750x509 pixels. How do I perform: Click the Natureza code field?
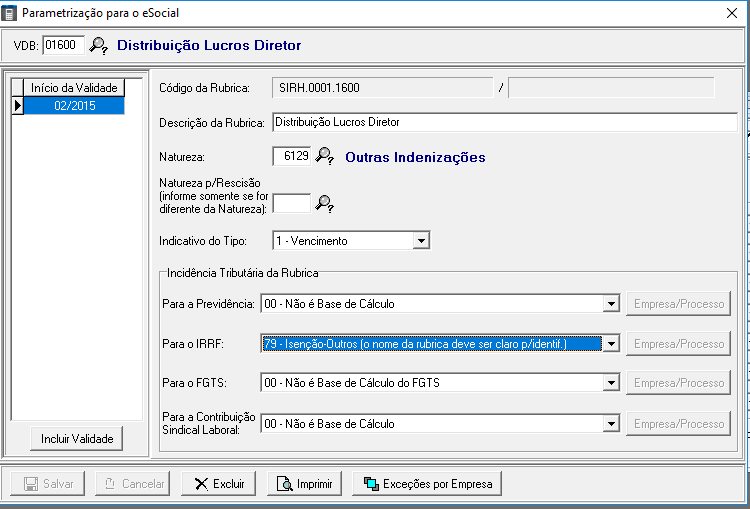click(x=291, y=157)
